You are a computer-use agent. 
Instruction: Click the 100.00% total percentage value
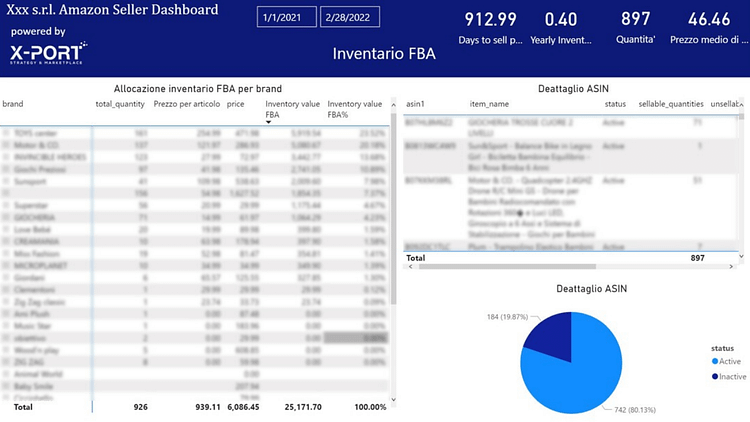coord(370,407)
